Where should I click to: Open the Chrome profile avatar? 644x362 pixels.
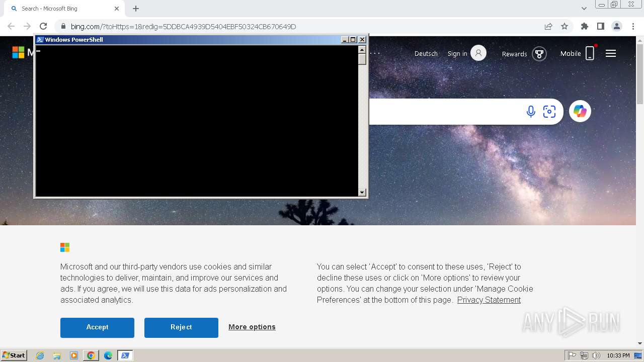[616, 26]
